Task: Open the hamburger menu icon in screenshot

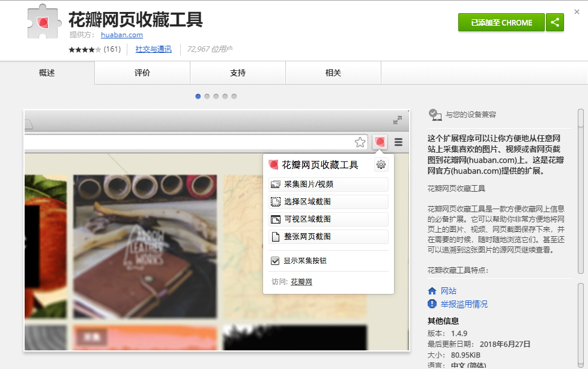Action: (x=398, y=142)
